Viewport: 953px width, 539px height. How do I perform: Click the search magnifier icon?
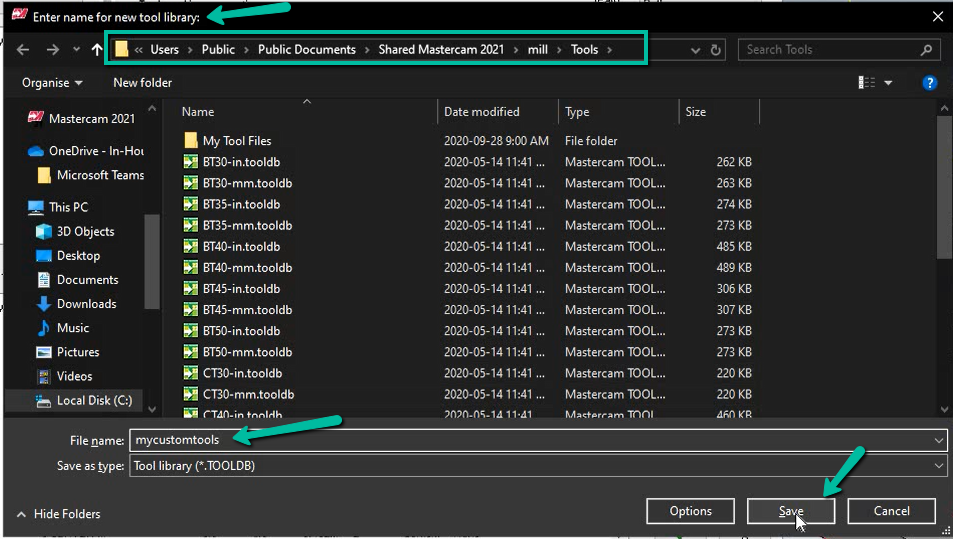pos(926,50)
